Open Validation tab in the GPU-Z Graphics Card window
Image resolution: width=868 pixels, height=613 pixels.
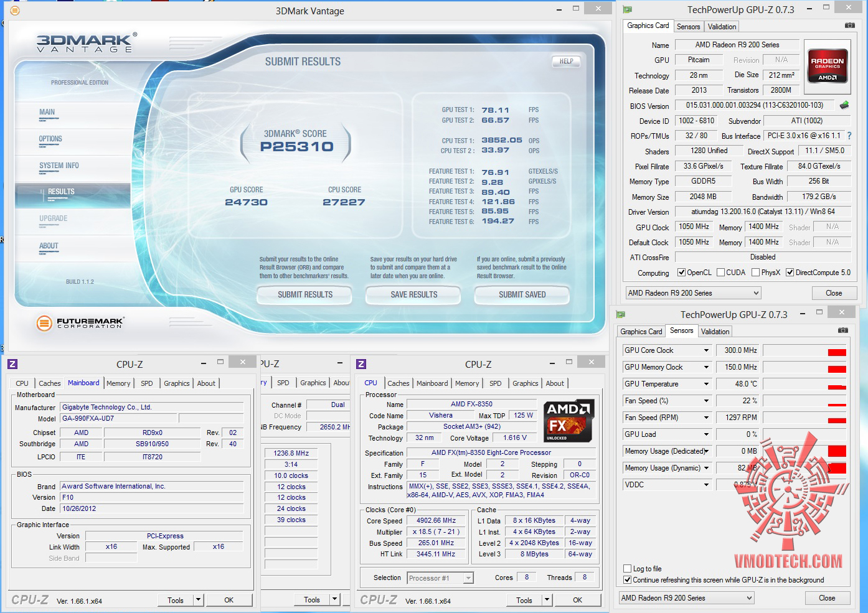tap(722, 27)
